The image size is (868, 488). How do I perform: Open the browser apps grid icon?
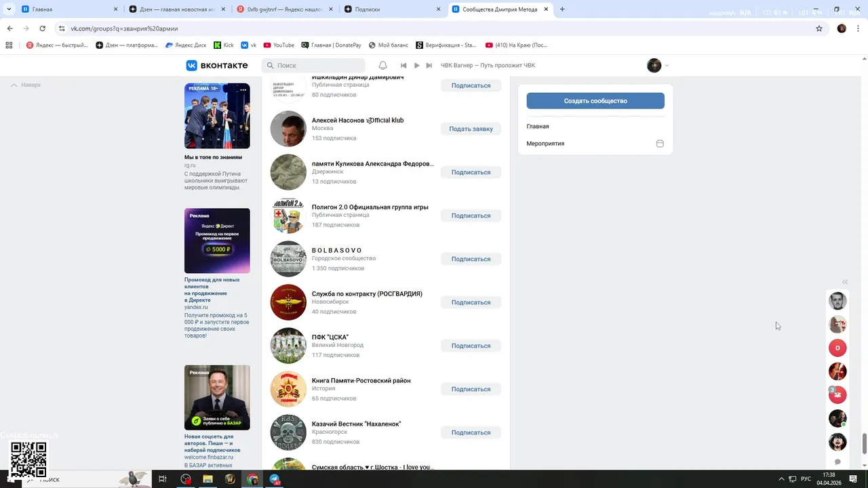[x=9, y=45]
